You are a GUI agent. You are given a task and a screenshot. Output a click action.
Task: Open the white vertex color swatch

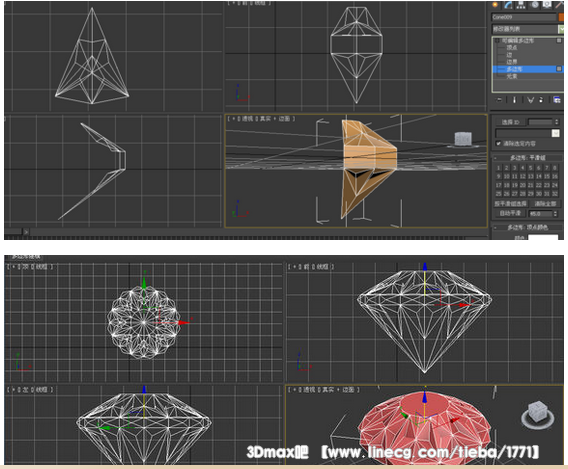point(543,237)
